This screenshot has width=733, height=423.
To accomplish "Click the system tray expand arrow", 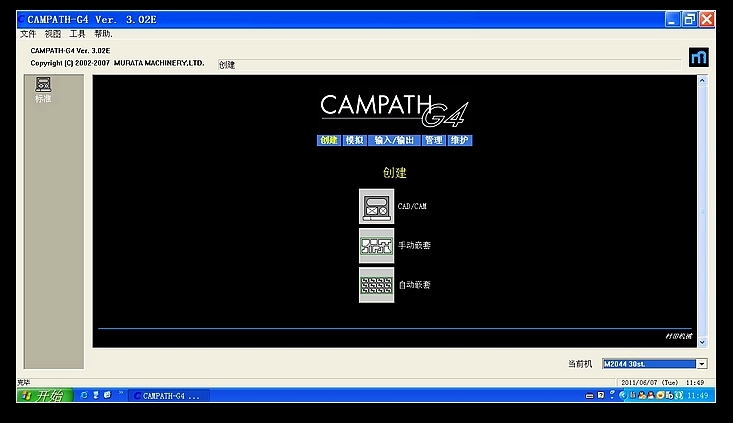I will [x=622, y=395].
